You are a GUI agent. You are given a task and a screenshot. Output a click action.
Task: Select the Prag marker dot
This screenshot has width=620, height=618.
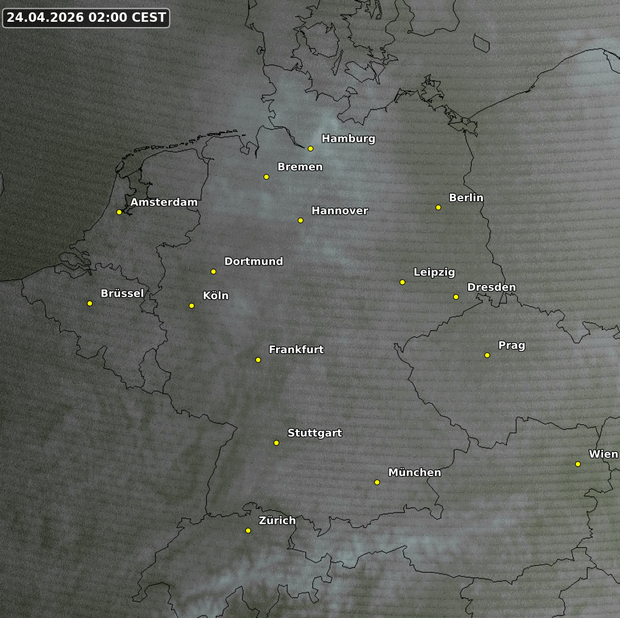[487, 355]
